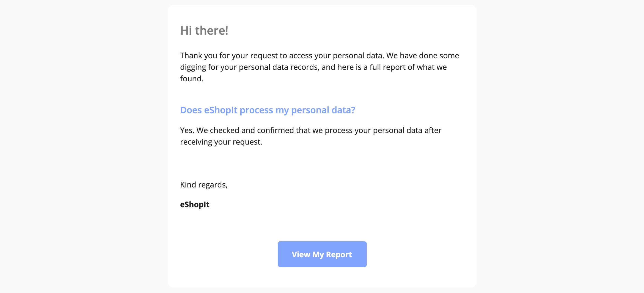Click the text 'View My Report' label
644x293 pixels.
(x=322, y=254)
